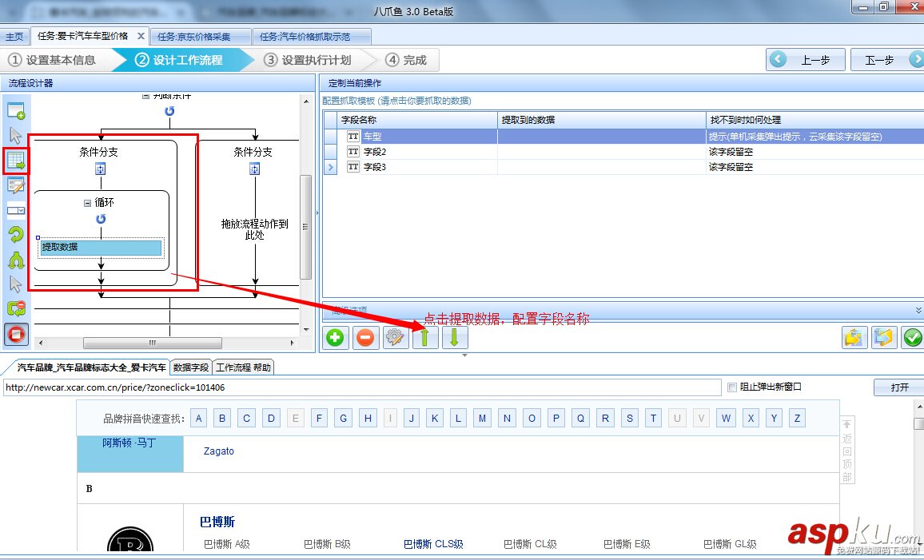
Task: Click the 找不到时如何处理 column header
Action: click(815, 120)
